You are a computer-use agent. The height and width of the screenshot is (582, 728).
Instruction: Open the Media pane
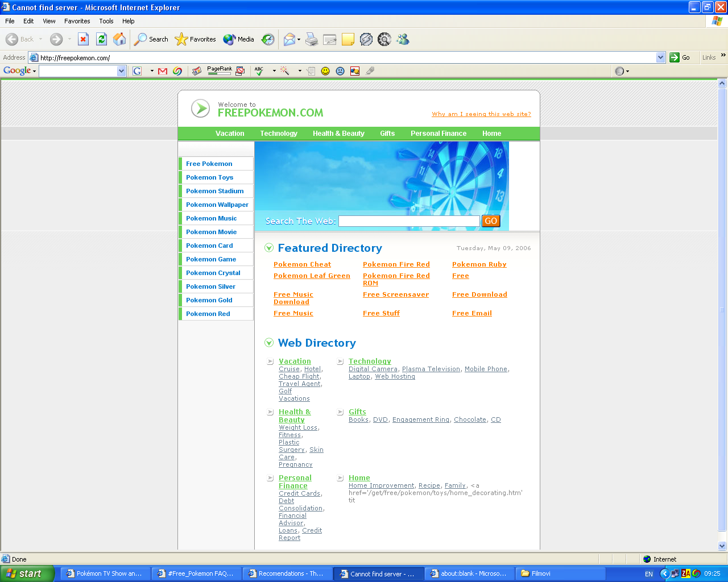tap(239, 39)
